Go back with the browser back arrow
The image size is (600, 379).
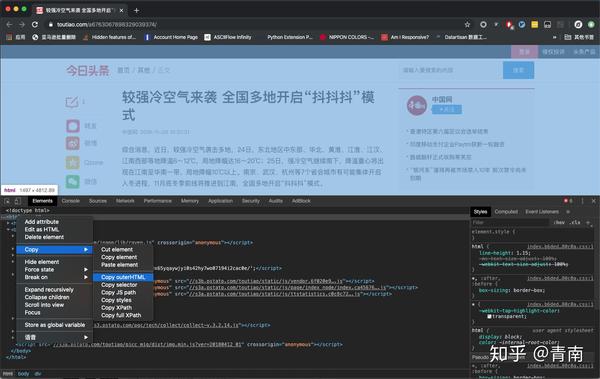(x=9, y=25)
